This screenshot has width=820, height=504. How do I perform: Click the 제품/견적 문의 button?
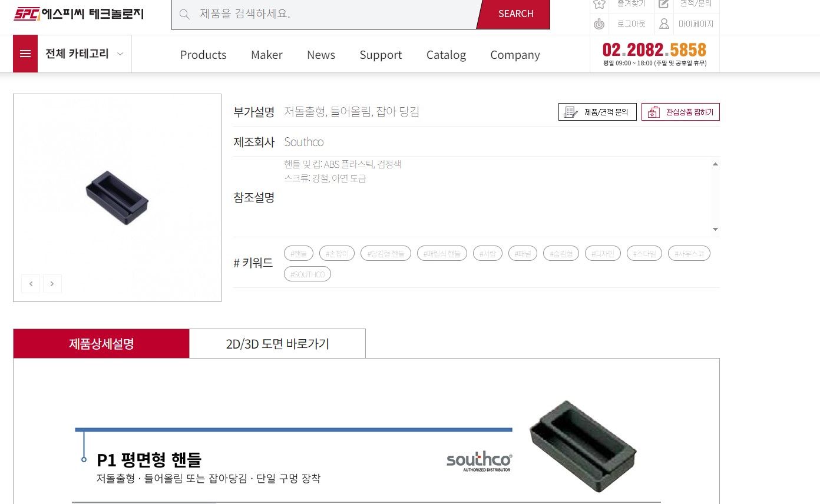[x=597, y=112]
